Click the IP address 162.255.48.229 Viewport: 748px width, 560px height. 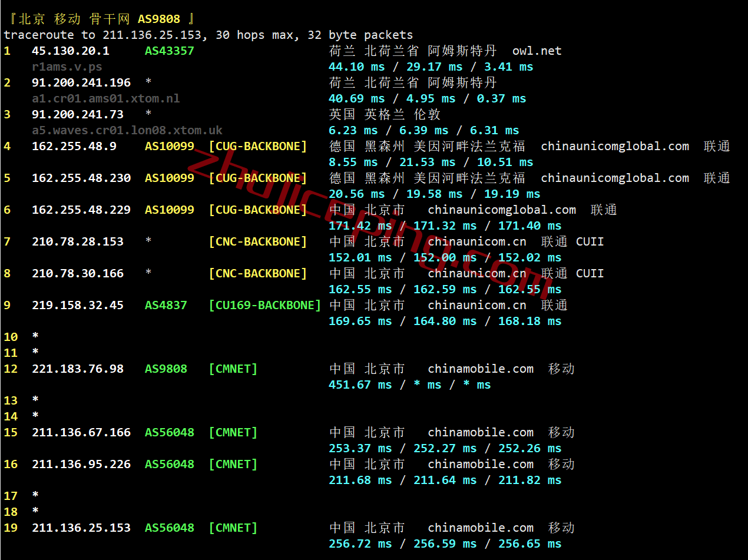81,210
